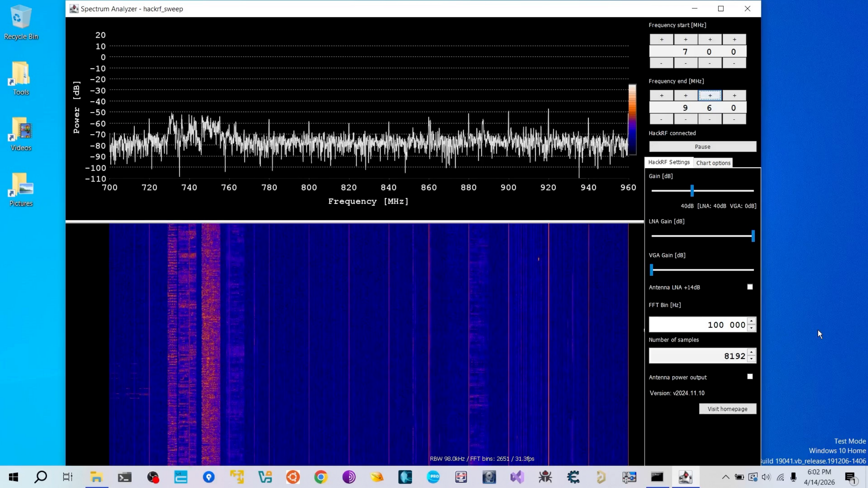Image resolution: width=868 pixels, height=488 pixels.
Task: Click the VGA Gain slider handle
Action: 652,270
